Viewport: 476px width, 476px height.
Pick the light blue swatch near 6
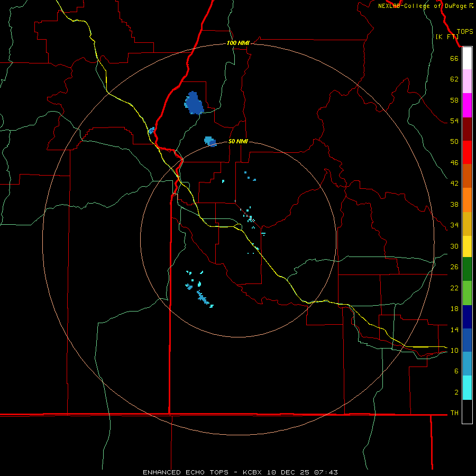[x=467, y=364]
